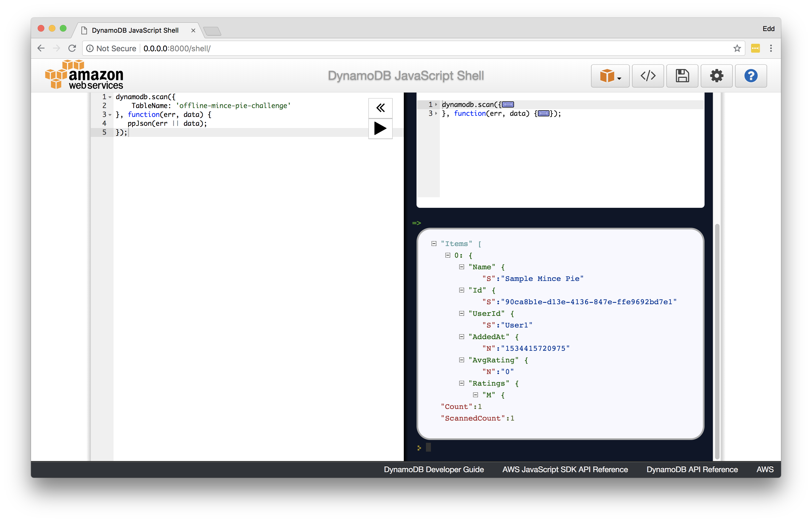Screen dimensions: 812x522
Task: Collapse the "Id" node
Action: [461, 290]
